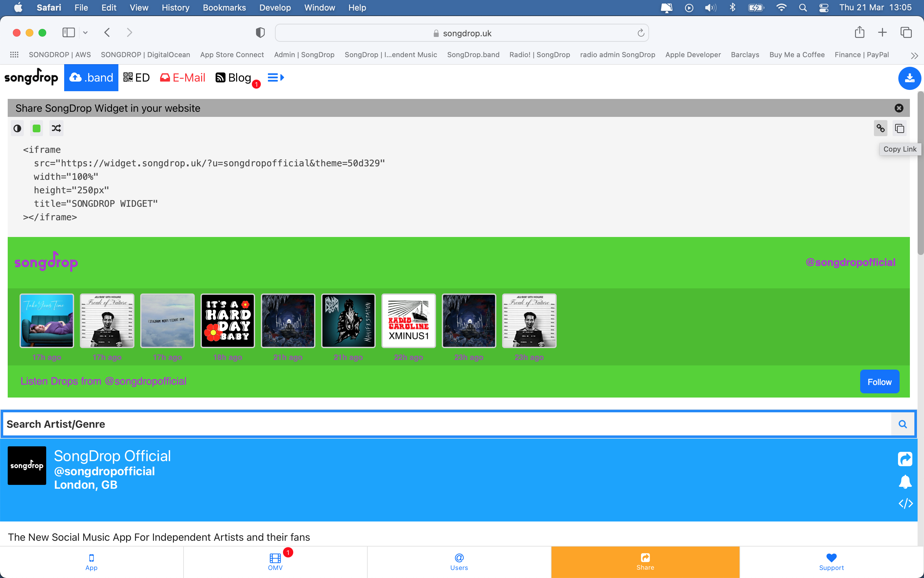Open @songdropofficial link in widget header
This screenshot has width=924, height=578.
coord(850,262)
